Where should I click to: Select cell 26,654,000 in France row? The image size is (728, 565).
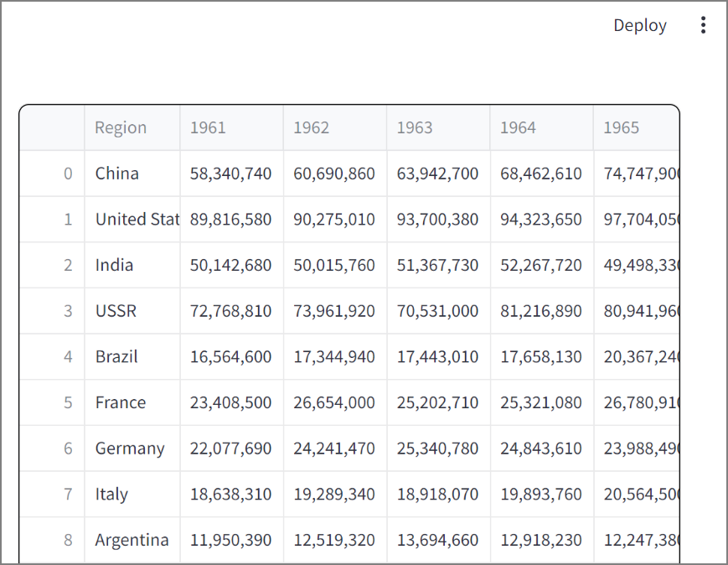tap(335, 402)
